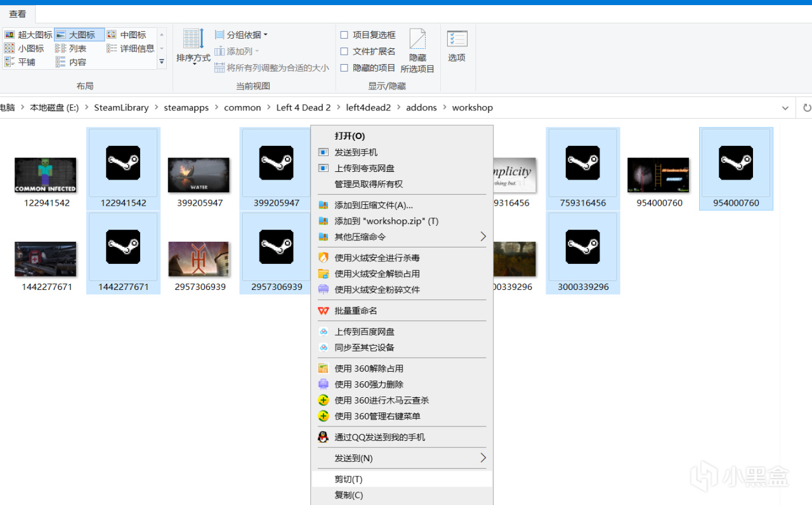The width and height of the screenshot is (812, 505).
Task: Click 批量重命名 WPS menu entry
Action: pyautogui.click(x=402, y=310)
